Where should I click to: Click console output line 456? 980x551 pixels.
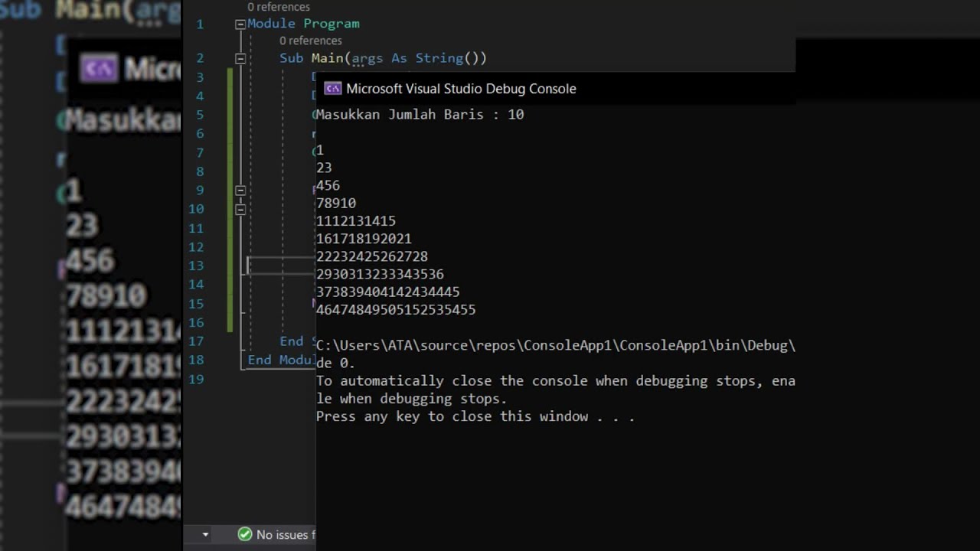click(x=328, y=185)
